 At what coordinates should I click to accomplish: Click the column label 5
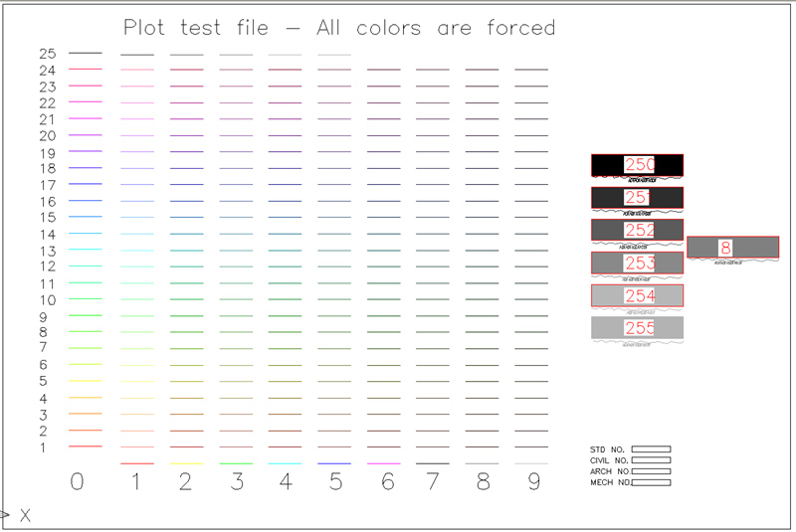pos(335,483)
